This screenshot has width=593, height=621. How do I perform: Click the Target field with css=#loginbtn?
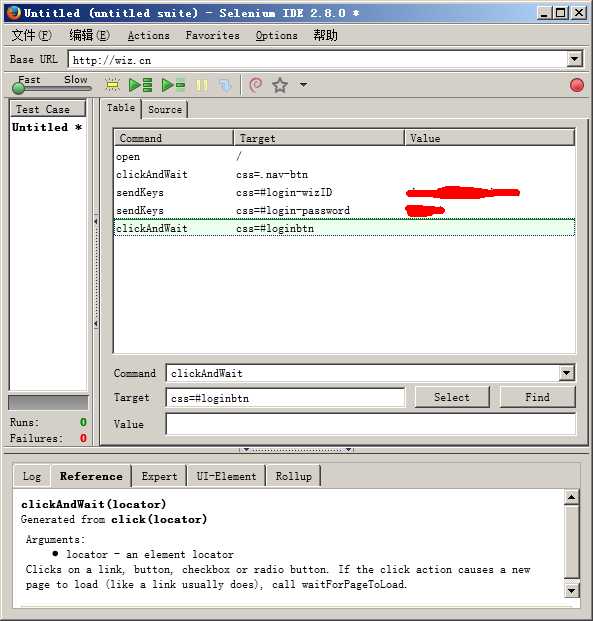pos(285,398)
